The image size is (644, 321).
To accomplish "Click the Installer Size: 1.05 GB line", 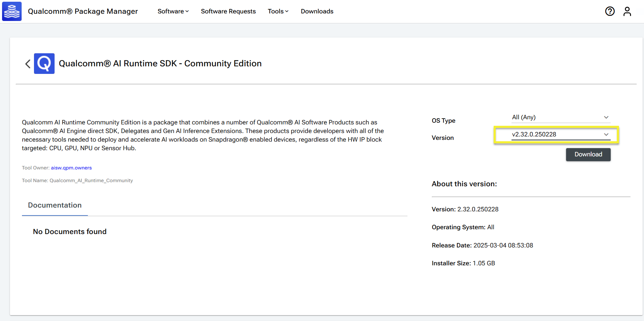I will 463,263.
